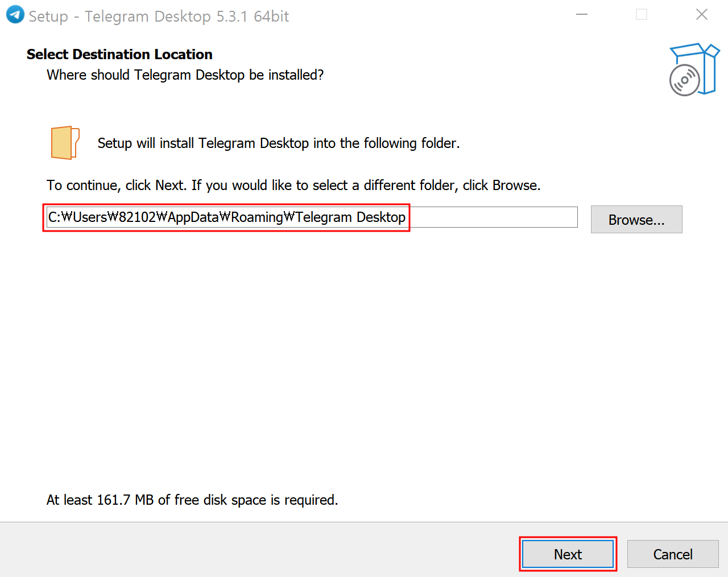Click the yellow folder icon
The height and width of the screenshot is (577, 728).
pos(65,143)
